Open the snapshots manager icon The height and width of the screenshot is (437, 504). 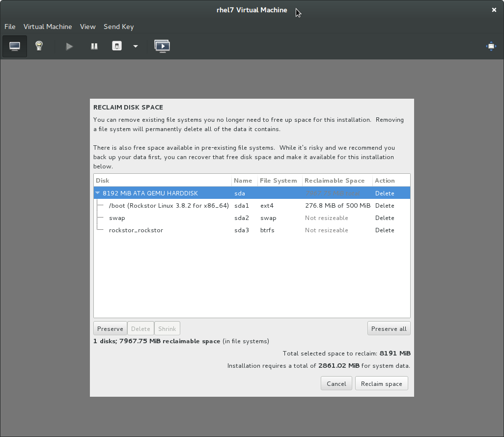[162, 46]
